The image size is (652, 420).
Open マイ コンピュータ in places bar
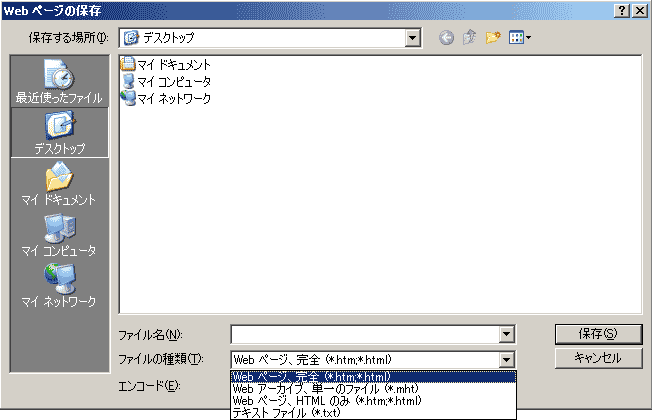point(59,235)
